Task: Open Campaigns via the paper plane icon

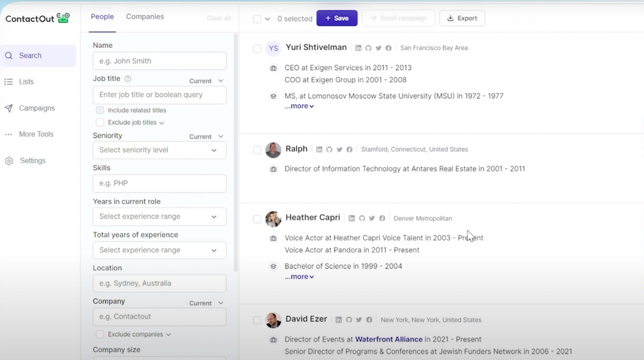Action: (9, 108)
